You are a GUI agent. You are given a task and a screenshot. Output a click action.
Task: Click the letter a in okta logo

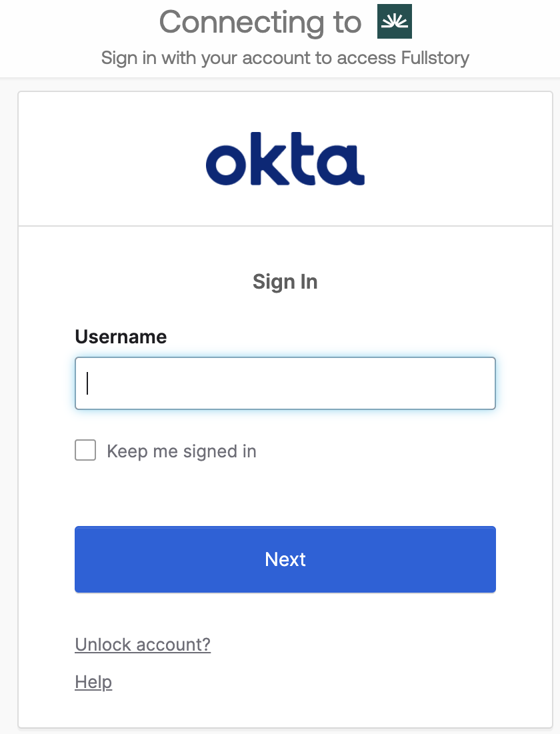tap(343, 165)
